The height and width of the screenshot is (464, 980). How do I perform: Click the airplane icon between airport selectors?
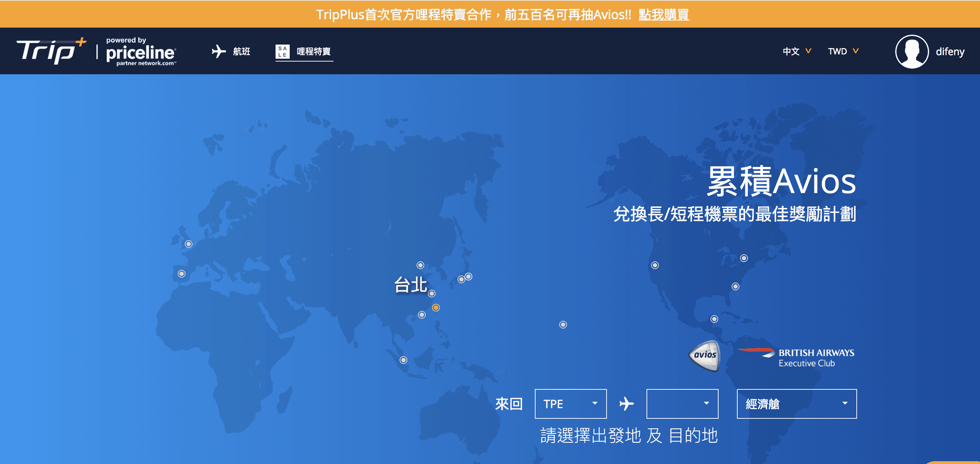627,404
